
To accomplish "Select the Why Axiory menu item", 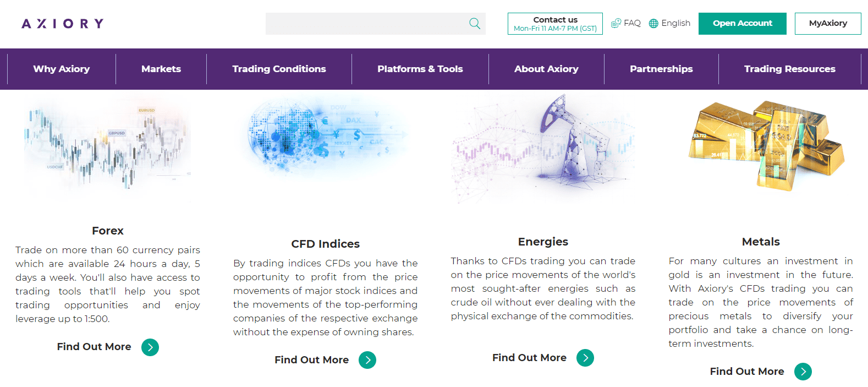I will coord(61,69).
